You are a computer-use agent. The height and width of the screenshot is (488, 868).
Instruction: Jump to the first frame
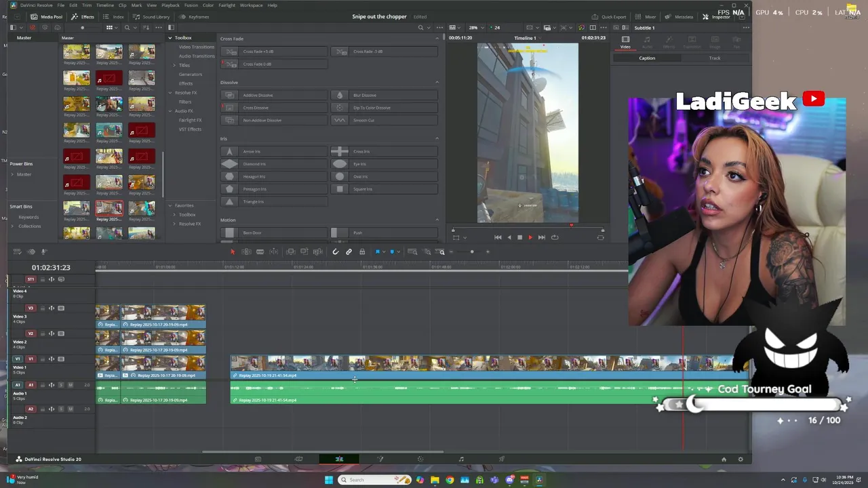click(498, 237)
